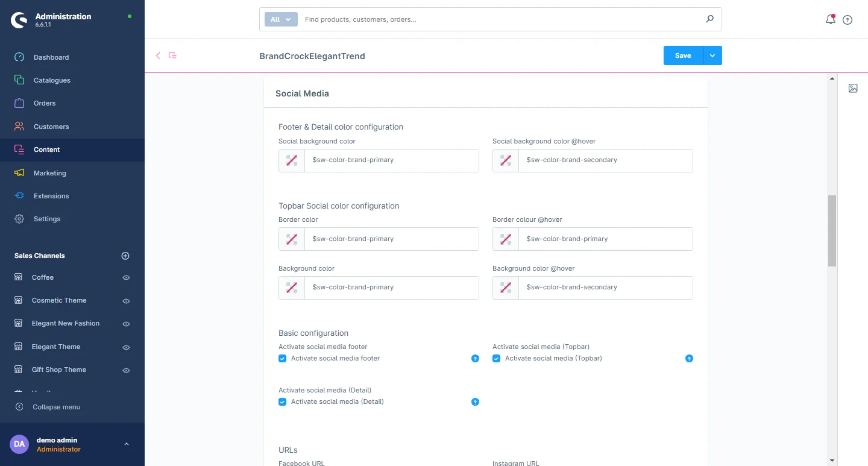Click the Border color text field

point(391,239)
